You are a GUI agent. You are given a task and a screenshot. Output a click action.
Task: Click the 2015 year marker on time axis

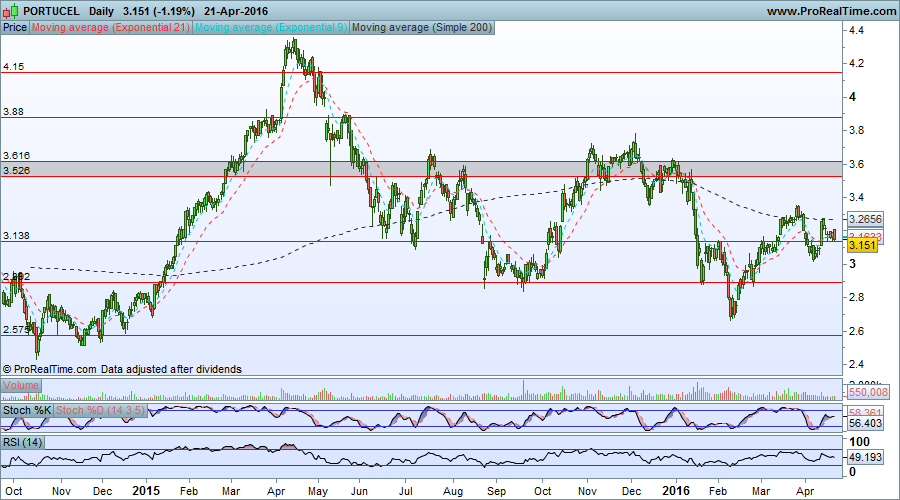146,491
